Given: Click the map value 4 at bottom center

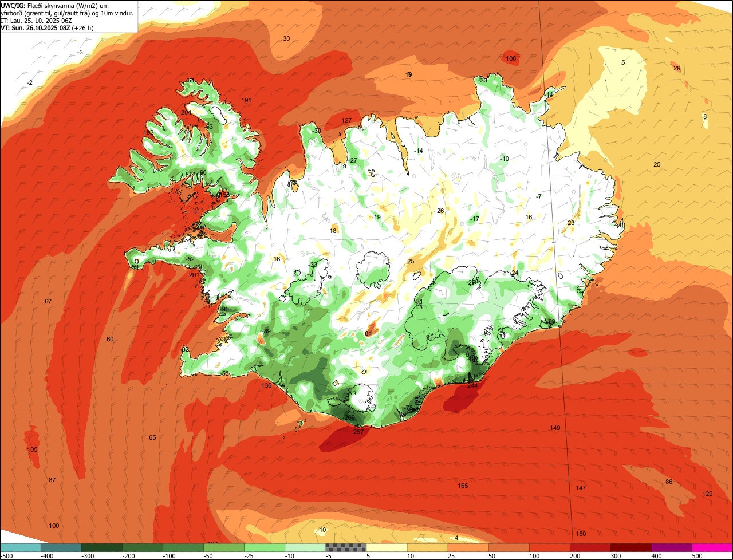Looking at the screenshot, I should pos(456,538).
